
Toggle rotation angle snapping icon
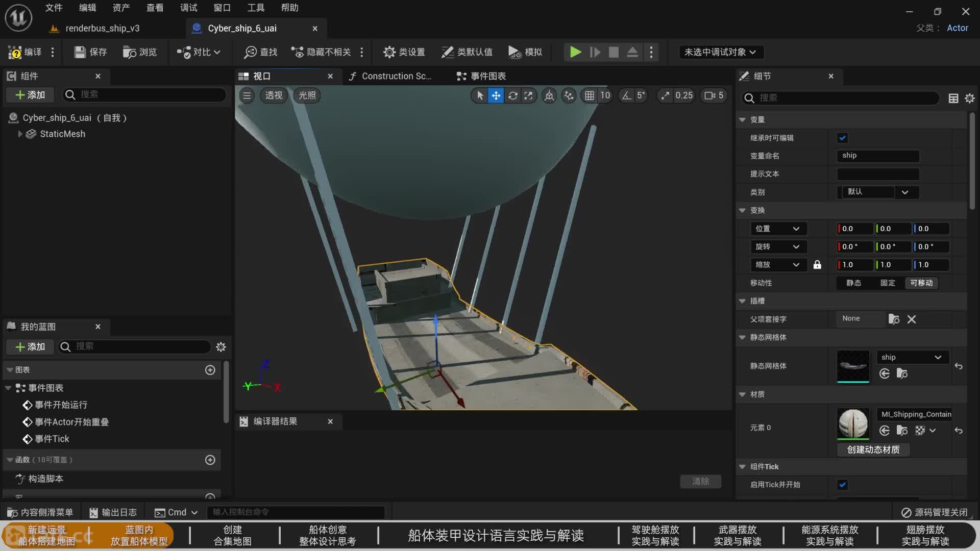[626, 95]
